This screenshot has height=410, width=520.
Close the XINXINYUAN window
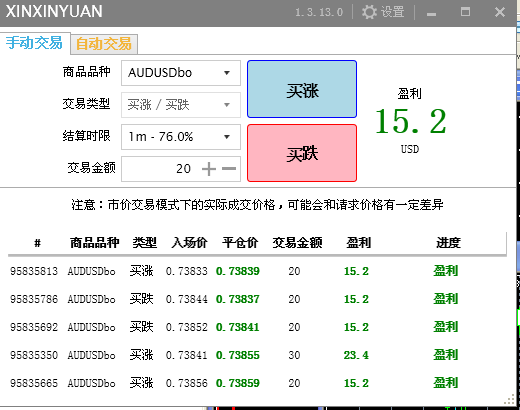tap(500, 12)
